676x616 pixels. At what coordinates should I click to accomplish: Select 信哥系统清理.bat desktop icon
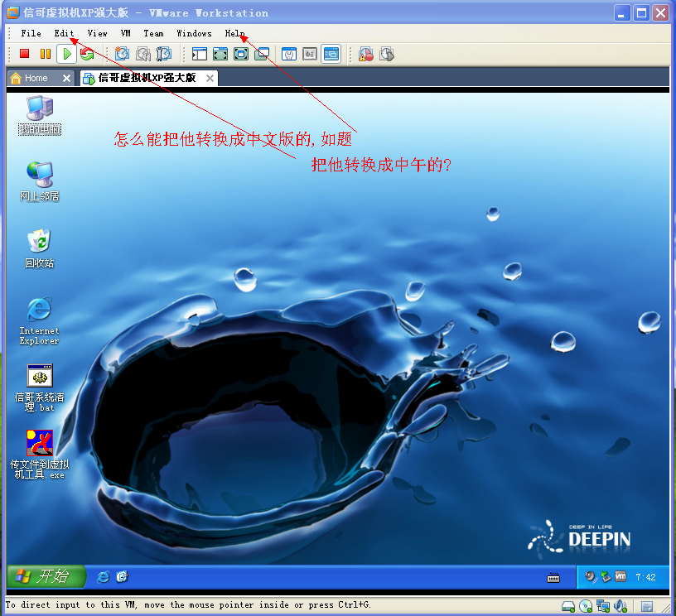pyautogui.click(x=39, y=388)
